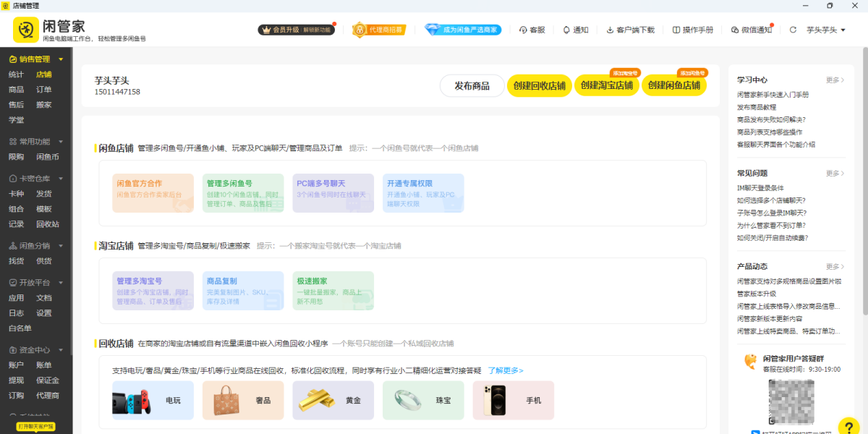868x434 pixels.
Task: Open 为什么管家看不到订单? link
Action: 773,225
